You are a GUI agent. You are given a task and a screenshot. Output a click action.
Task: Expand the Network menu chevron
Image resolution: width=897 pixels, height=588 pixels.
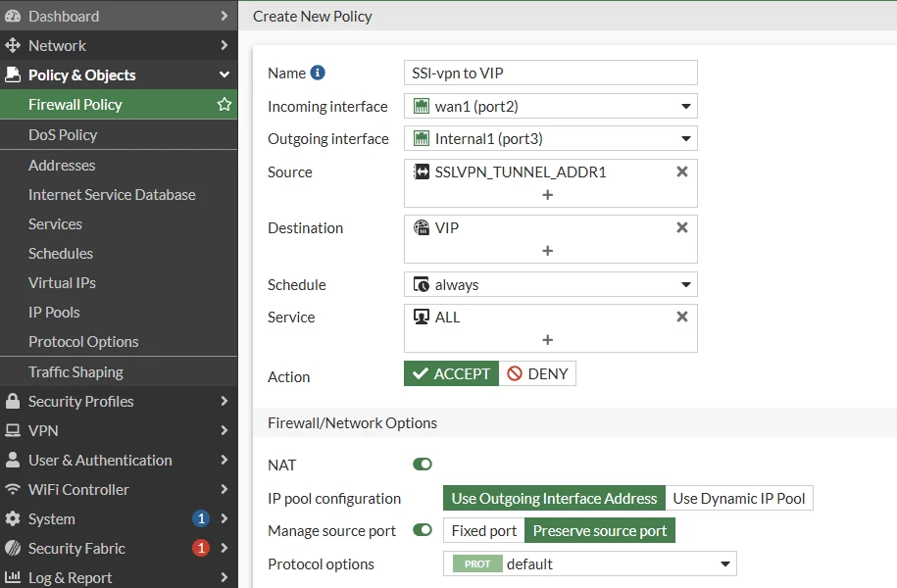click(x=224, y=45)
